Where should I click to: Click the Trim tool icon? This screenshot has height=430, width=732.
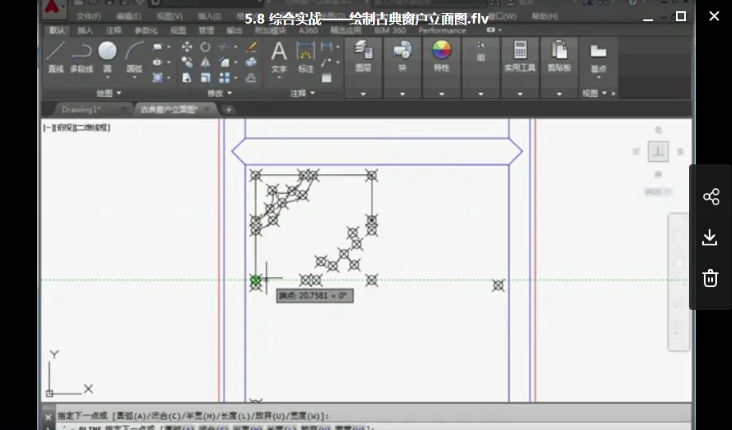coord(224,47)
